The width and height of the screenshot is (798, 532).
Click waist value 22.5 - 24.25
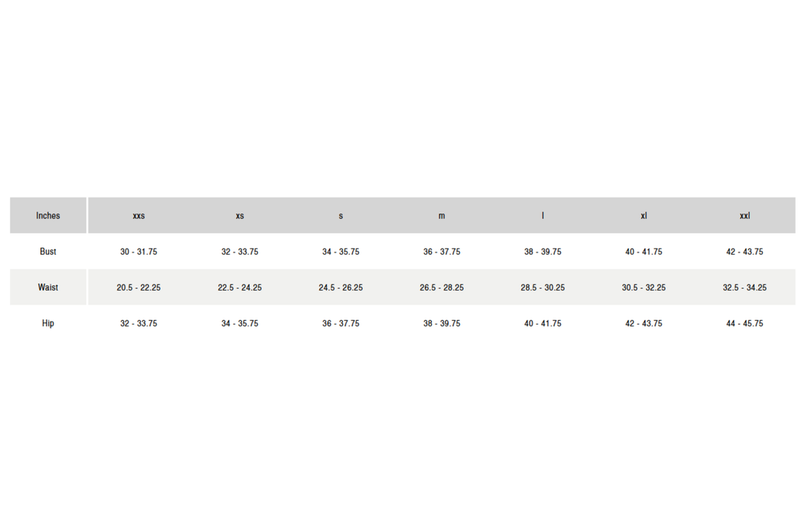click(x=239, y=287)
